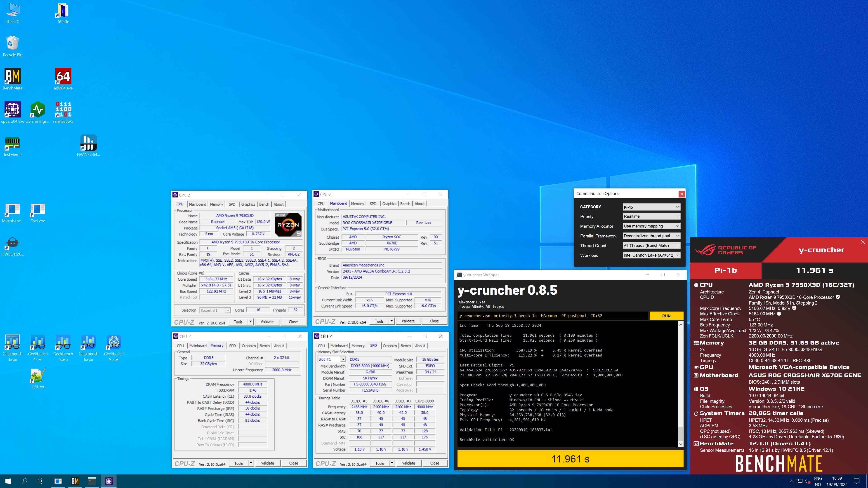Open taskbar Search
The width and height of the screenshot is (868, 488).
(24, 481)
